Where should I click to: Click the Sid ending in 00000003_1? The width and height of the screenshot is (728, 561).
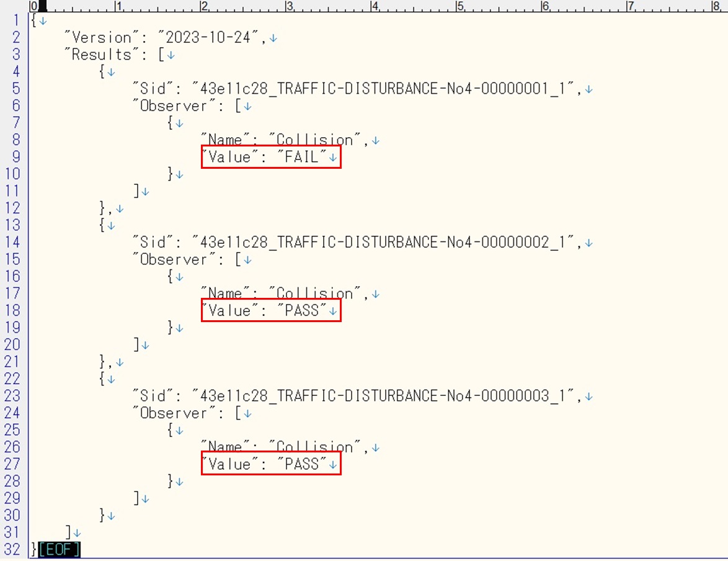click(387, 396)
